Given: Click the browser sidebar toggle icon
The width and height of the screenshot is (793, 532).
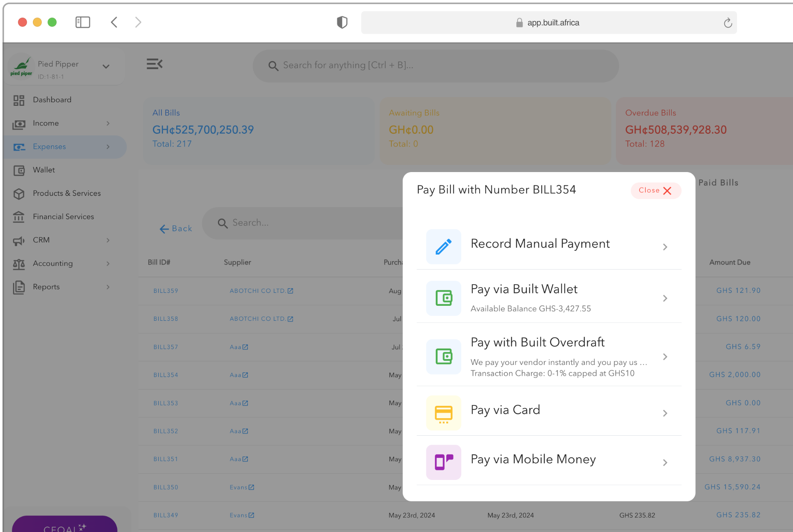Looking at the screenshot, I should point(83,22).
